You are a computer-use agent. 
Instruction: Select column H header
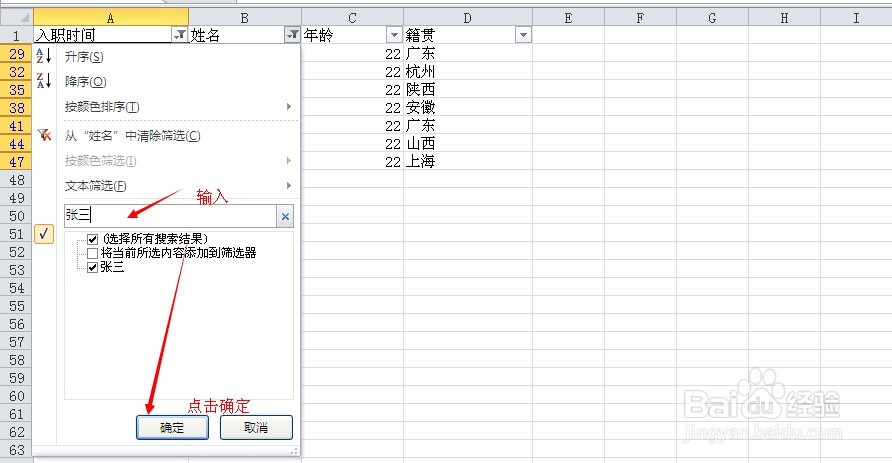coord(784,18)
